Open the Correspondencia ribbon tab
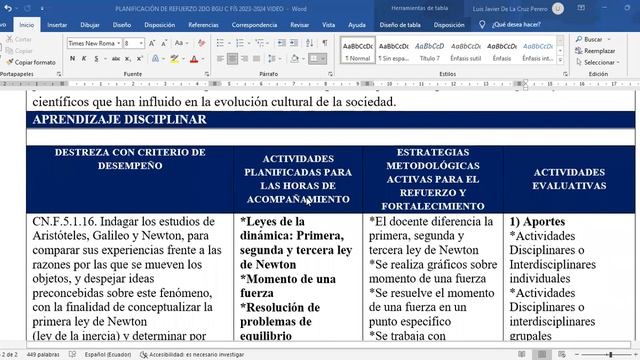The width and height of the screenshot is (640, 360). (254, 25)
